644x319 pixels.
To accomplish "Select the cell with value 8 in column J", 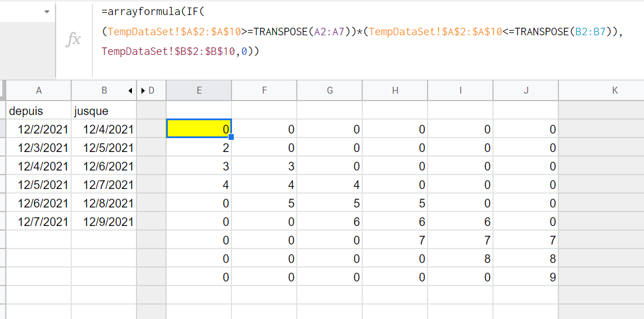I will pos(526,259).
